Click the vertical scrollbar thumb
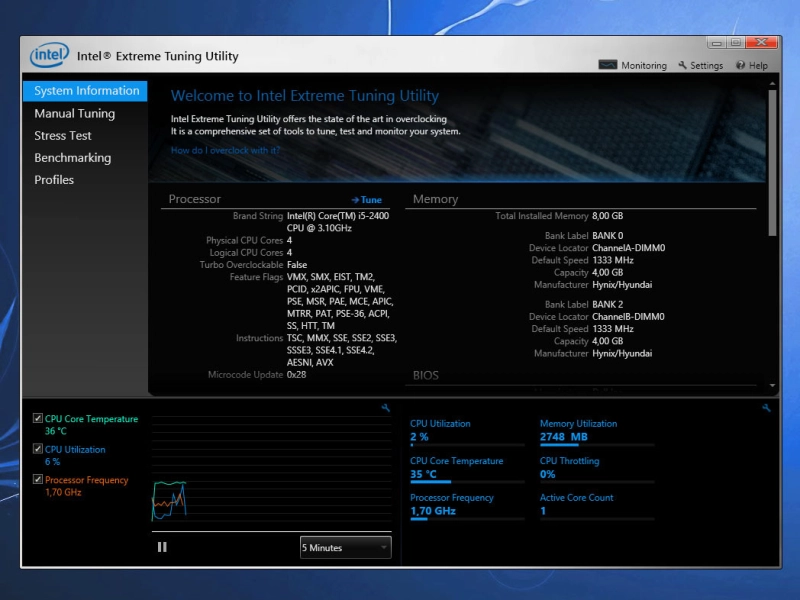This screenshot has height=600, width=800. (772, 162)
